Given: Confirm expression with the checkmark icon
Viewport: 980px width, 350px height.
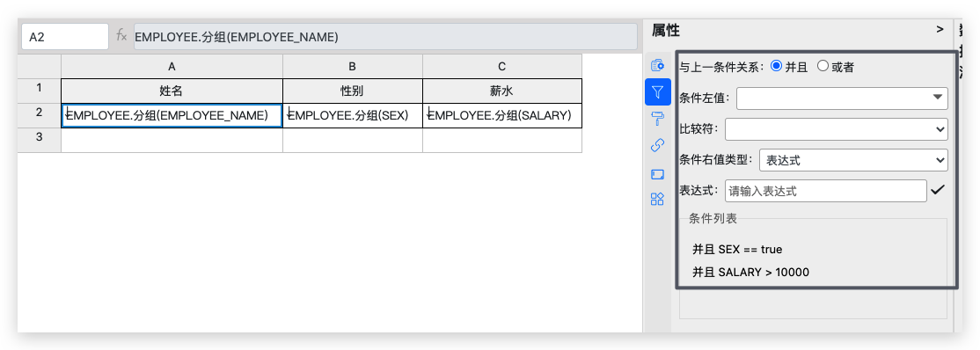Looking at the screenshot, I should [937, 190].
